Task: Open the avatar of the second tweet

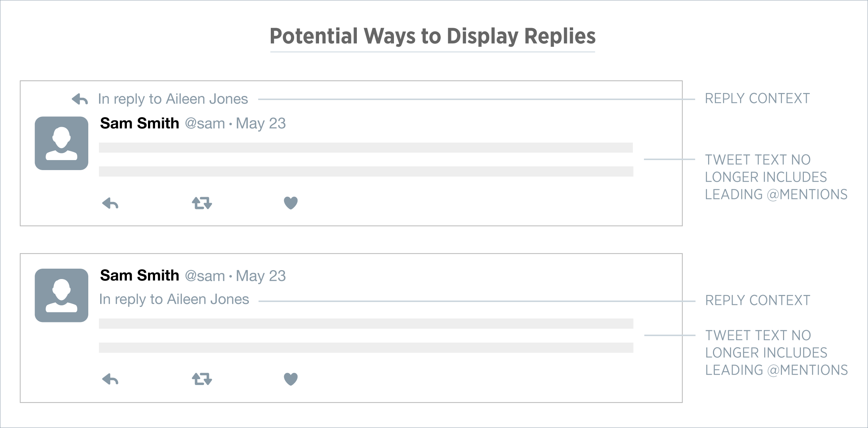Action: [62, 295]
